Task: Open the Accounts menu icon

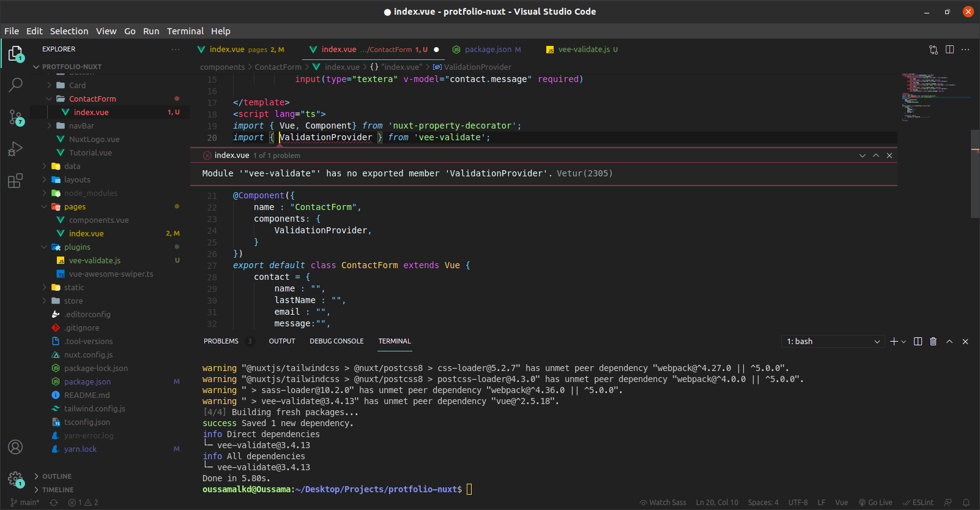Action: (16, 447)
